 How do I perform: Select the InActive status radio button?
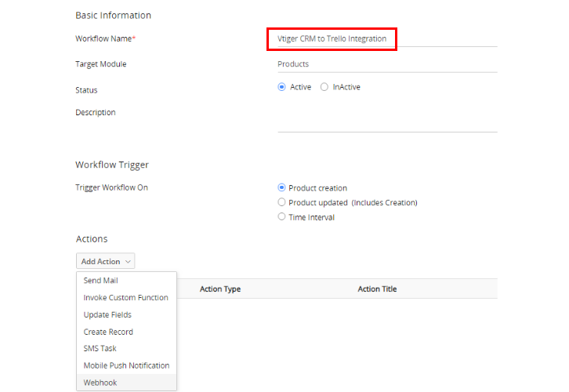pyautogui.click(x=324, y=87)
